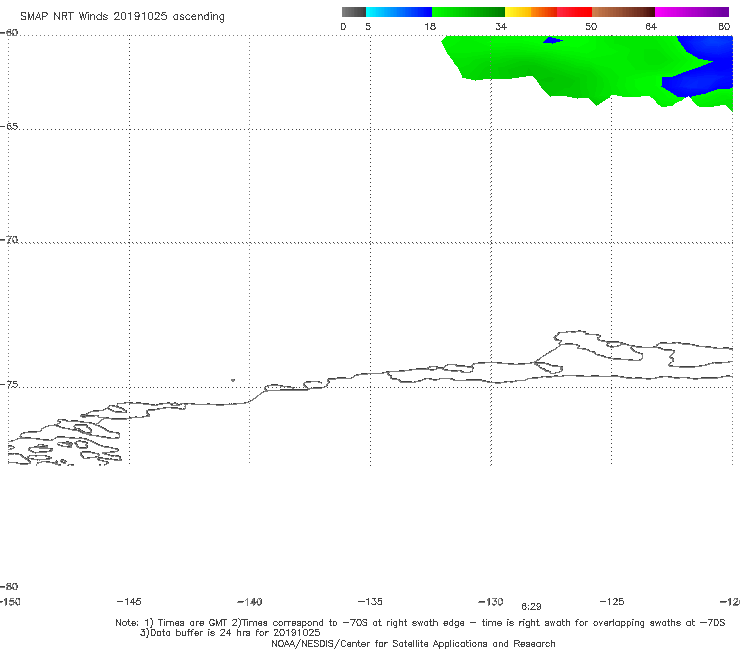Click the small blue patch inside green swath
This screenshot has height=650, width=740.
point(552,41)
